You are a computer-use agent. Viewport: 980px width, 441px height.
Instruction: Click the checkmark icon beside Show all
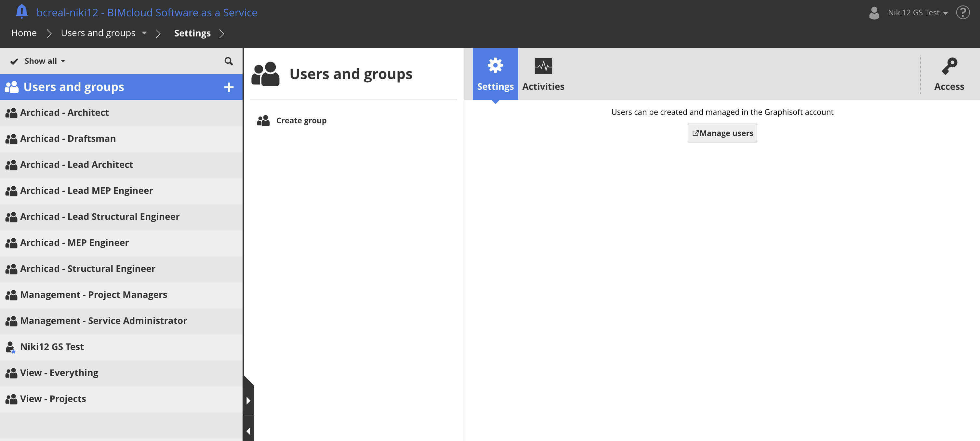[14, 61]
